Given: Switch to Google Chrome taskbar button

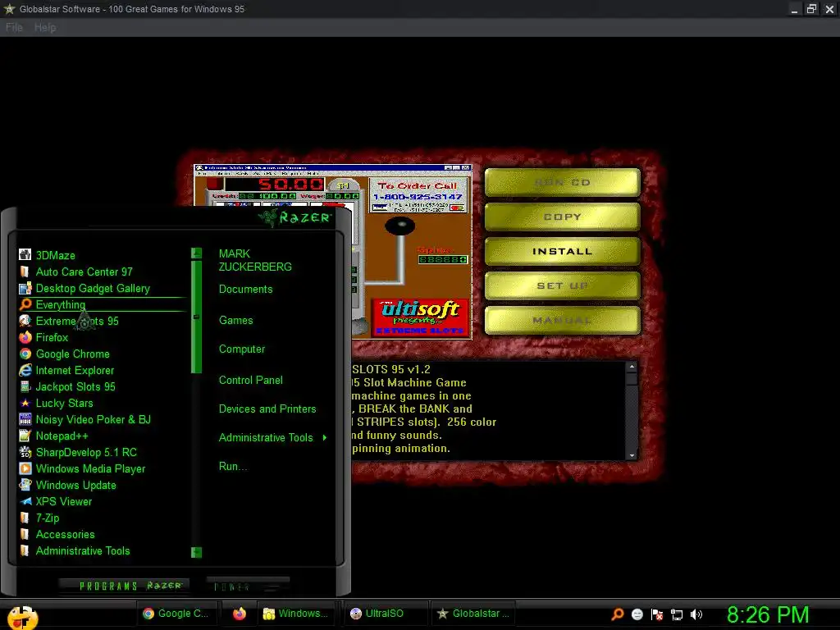Looking at the screenshot, I should coord(178,614).
